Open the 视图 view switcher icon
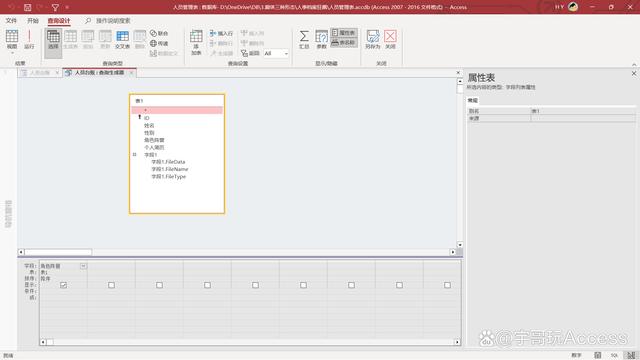 tap(12, 40)
